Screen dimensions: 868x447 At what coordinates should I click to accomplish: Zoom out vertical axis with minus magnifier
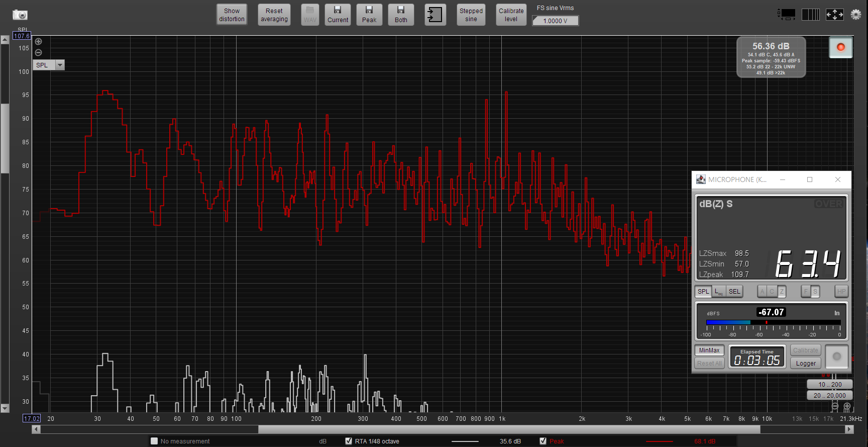(x=39, y=52)
